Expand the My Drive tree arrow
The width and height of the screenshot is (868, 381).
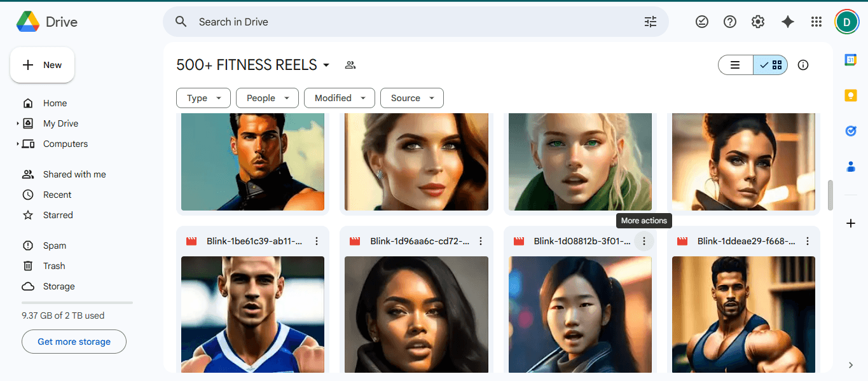coord(18,123)
